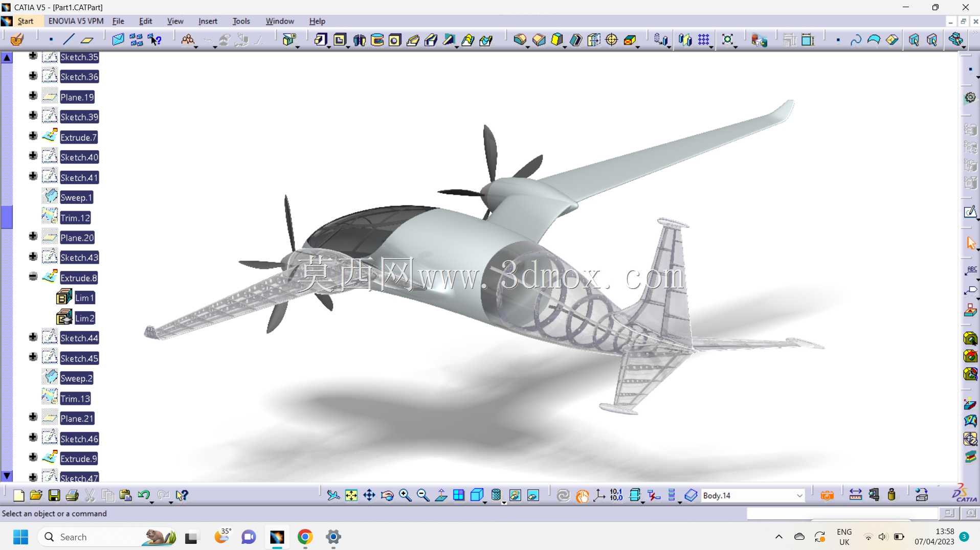Expand the Plane.21 tree node
This screenshot has width=980, height=550.
pos(33,418)
